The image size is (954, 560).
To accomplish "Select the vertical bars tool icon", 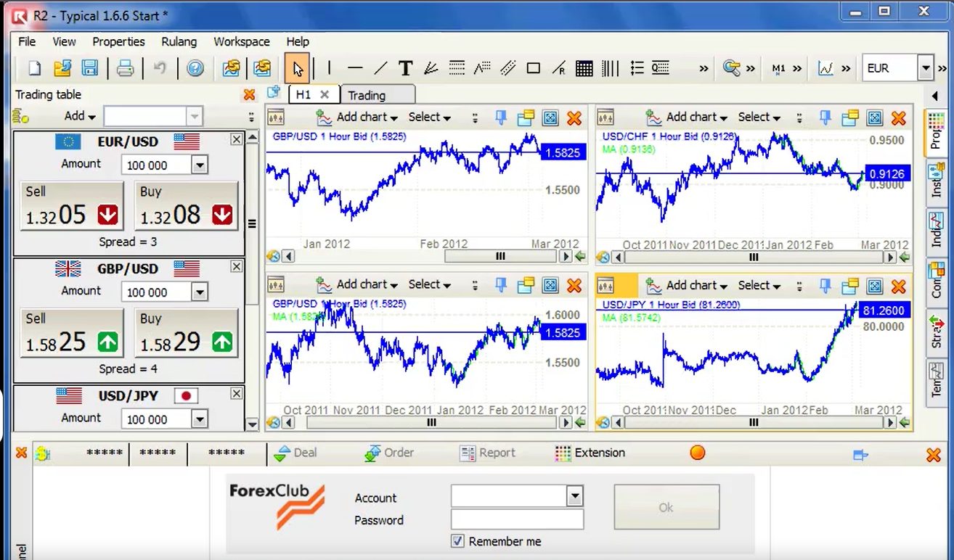I will (611, 68).
